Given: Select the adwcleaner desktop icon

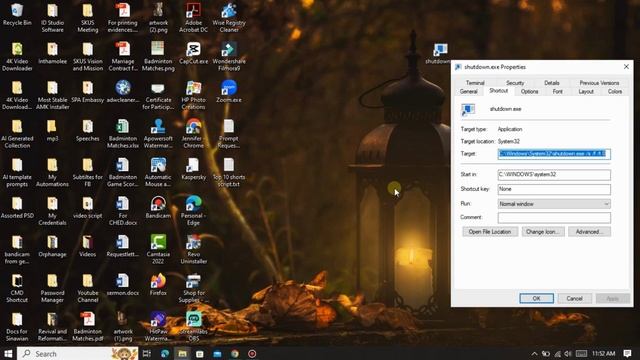Looking at the screenshot, I should pyautogui.click(x=123, y=91).
